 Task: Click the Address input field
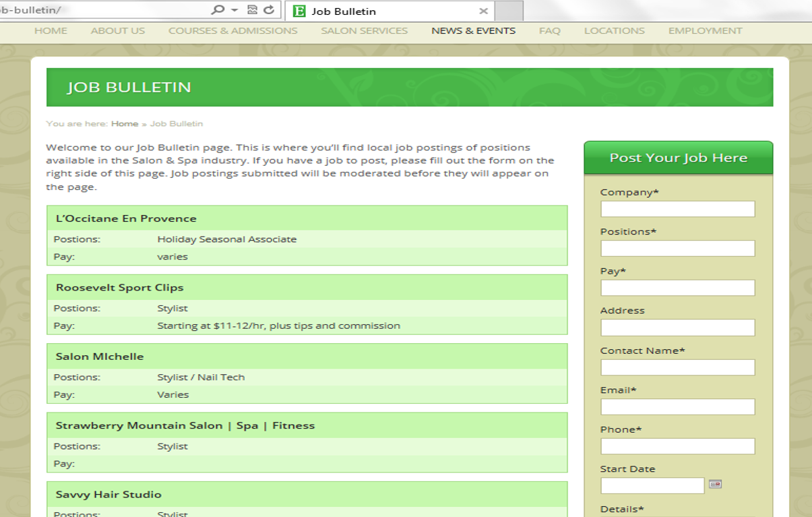coord(677,328)
